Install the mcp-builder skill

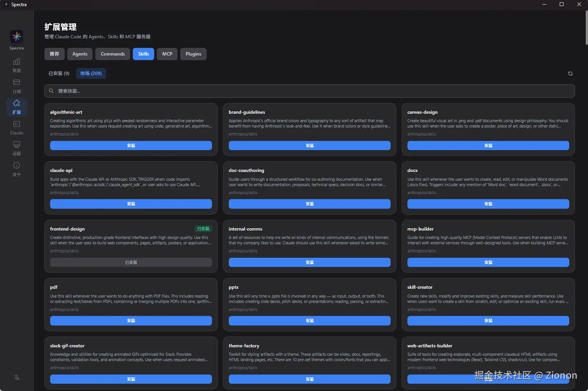point(488,262)
